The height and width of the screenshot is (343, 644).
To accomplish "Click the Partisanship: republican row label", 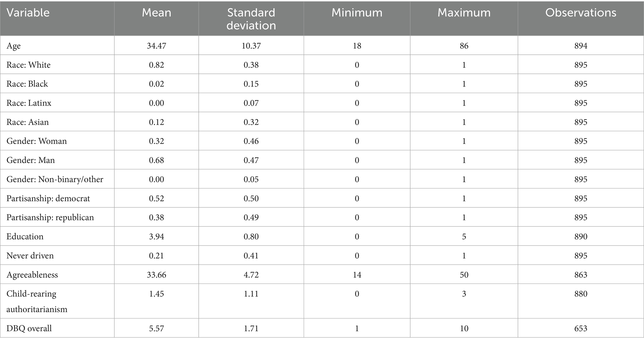I will 50,217.
